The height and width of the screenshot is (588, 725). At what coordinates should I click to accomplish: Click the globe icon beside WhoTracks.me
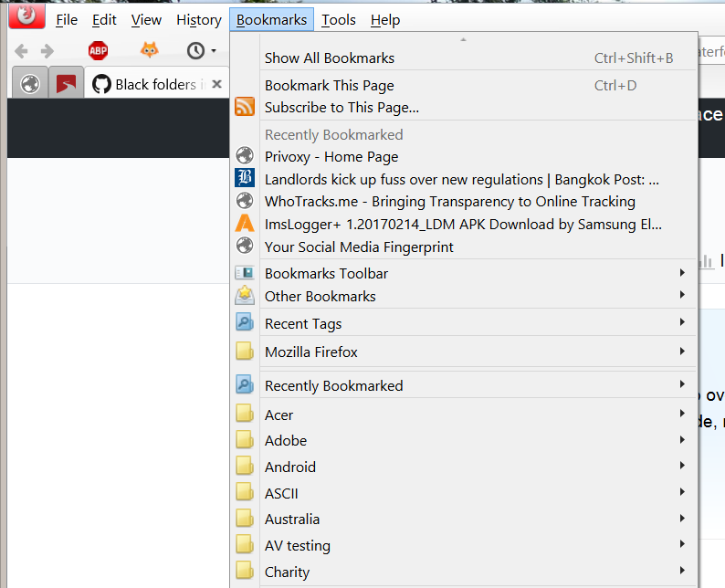click(245, 201)
